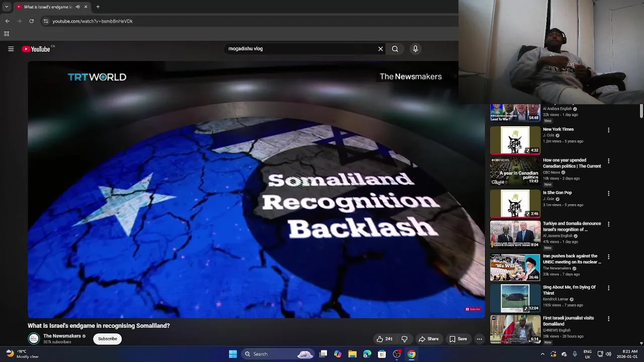Reload the page with refresh icon
Image resolution: width=644 pixels, height=362 pixels.
[31, 21]
